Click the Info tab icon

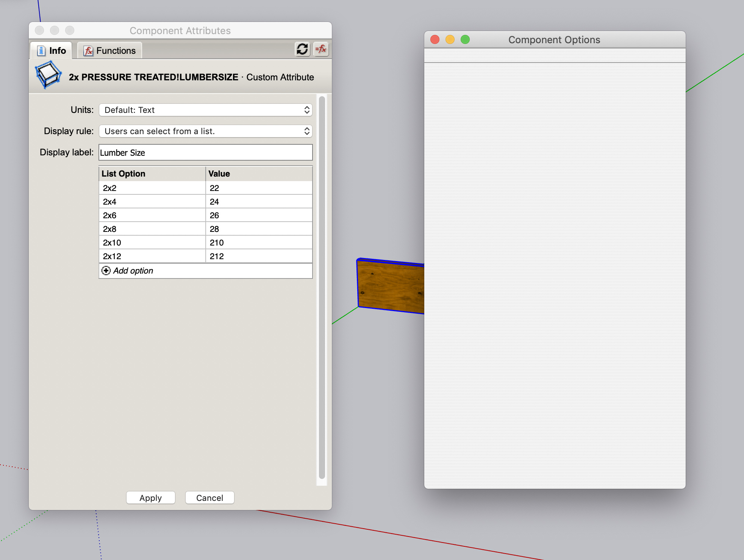(41, 51)
